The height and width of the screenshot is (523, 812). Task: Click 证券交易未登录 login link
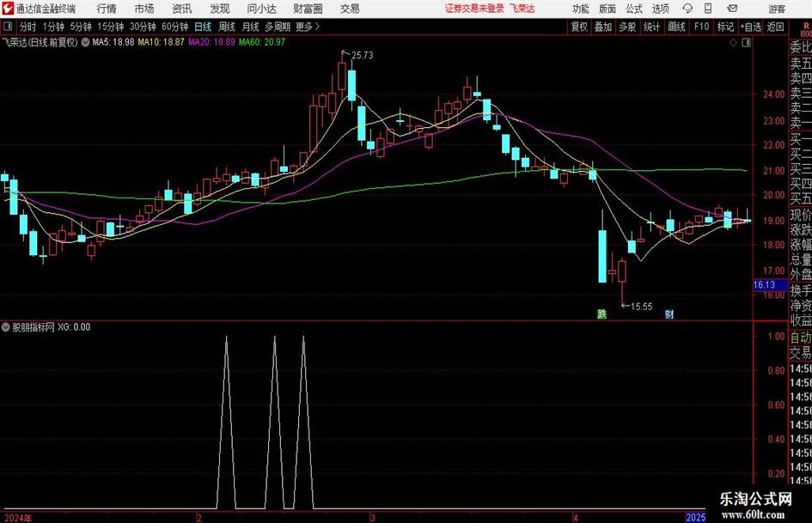pos(474,9)
